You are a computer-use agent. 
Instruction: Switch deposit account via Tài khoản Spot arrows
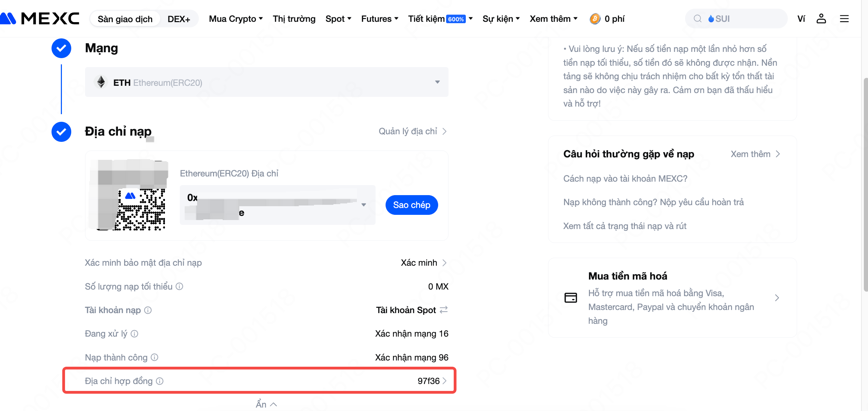(444, 310)
